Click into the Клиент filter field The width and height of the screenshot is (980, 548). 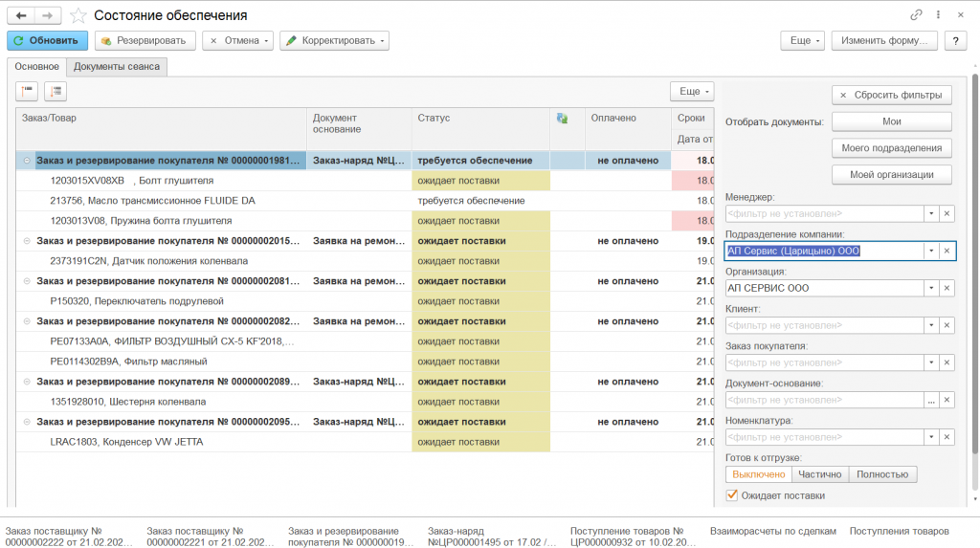point(823,325)
